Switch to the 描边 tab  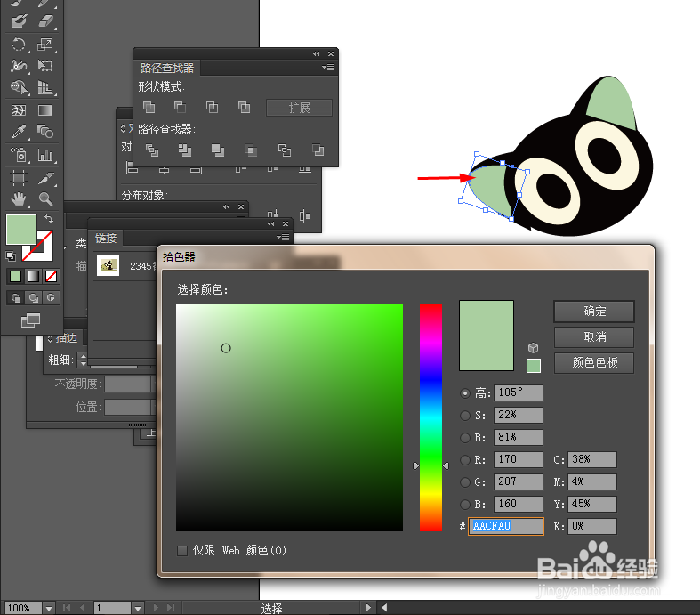click(x=66, y=337)
